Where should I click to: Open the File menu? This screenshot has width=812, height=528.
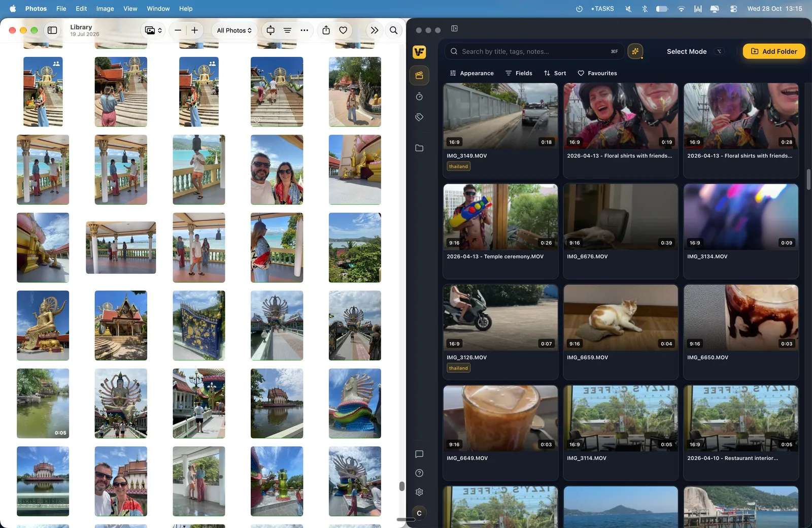coord(61,9)
